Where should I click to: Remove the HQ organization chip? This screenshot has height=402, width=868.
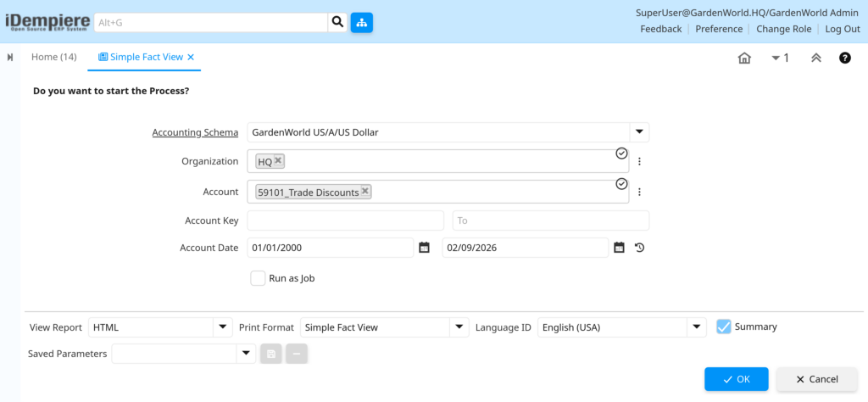click(278, 160)
